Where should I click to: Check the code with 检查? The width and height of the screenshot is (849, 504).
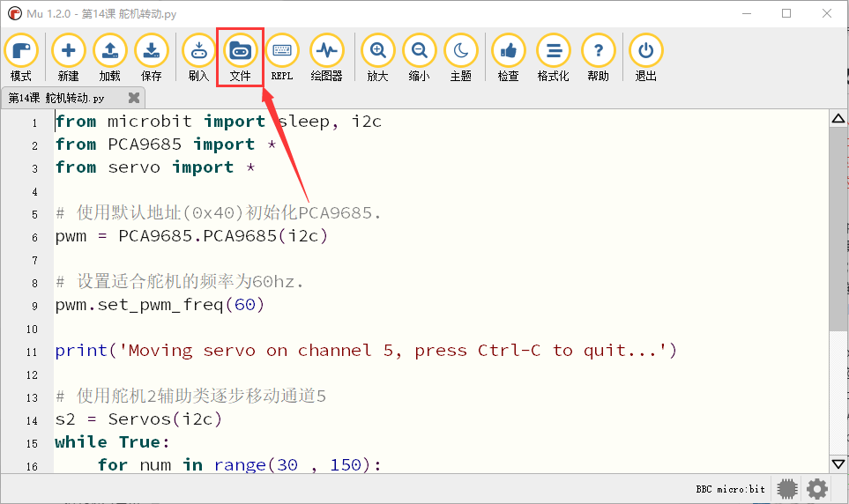click(508, 57)
